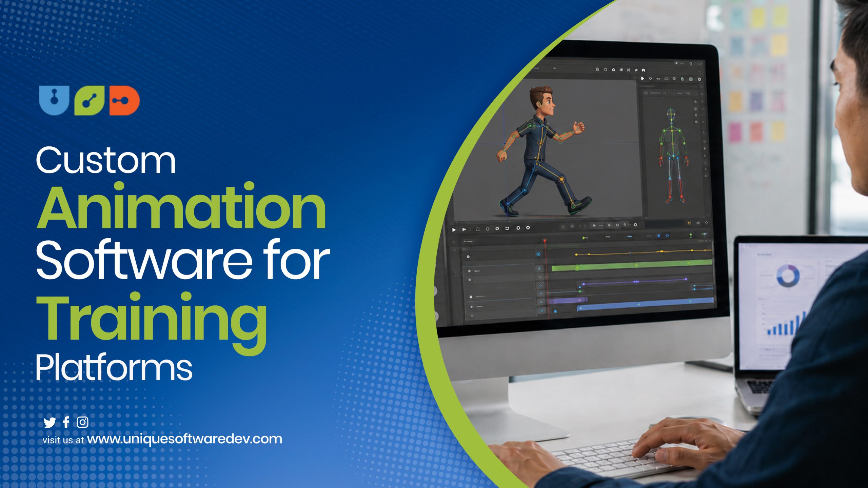Click the white play icon in right panel toolbar
The image size is (868, 488).
643,78
